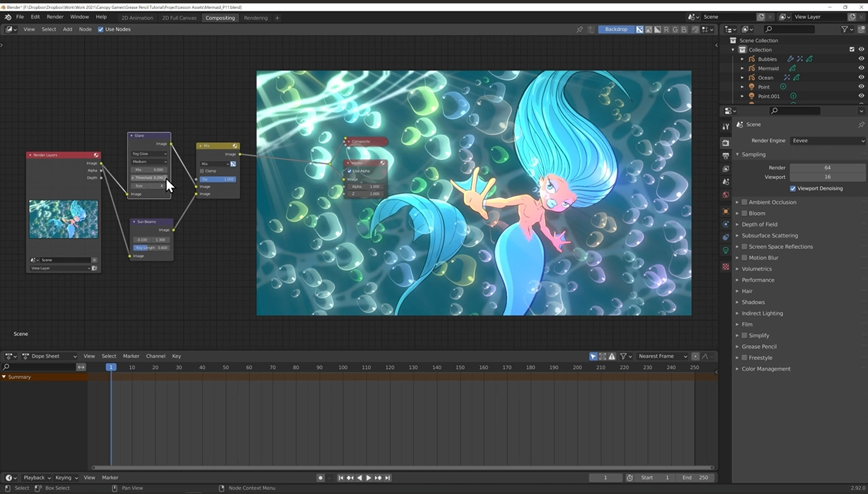Open the Render menu
This screenshot has height=494, width=868.
[x=55, y=17]
